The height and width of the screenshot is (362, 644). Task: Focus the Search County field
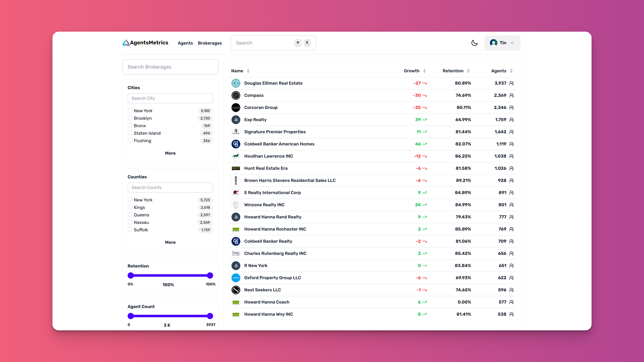(x=170, y=188)
